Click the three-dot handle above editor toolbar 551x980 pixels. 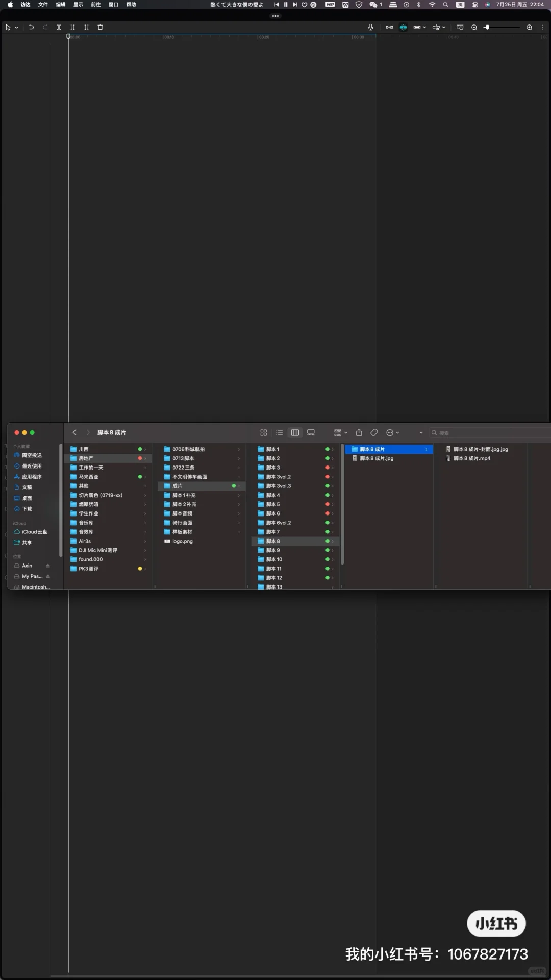pos(275,16)
